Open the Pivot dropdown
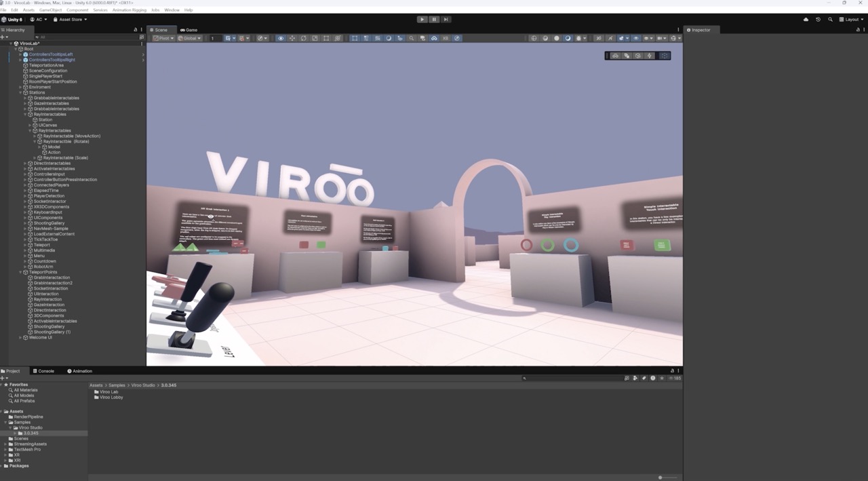This screenshot has width=868, height=481. point(163,38)
